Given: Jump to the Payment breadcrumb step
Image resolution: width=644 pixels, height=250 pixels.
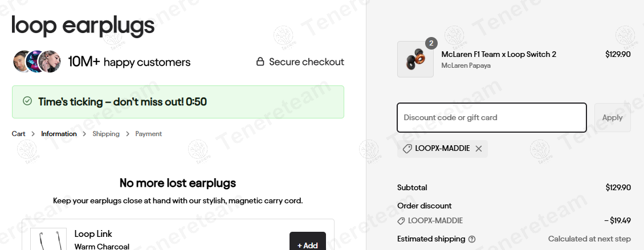Looking at the screenshot, I should coord(148,134).
